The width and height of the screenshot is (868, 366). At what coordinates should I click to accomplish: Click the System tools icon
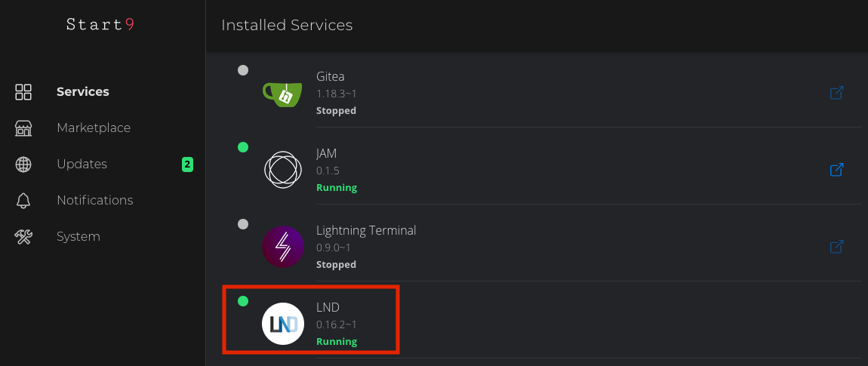coord(23,237)
